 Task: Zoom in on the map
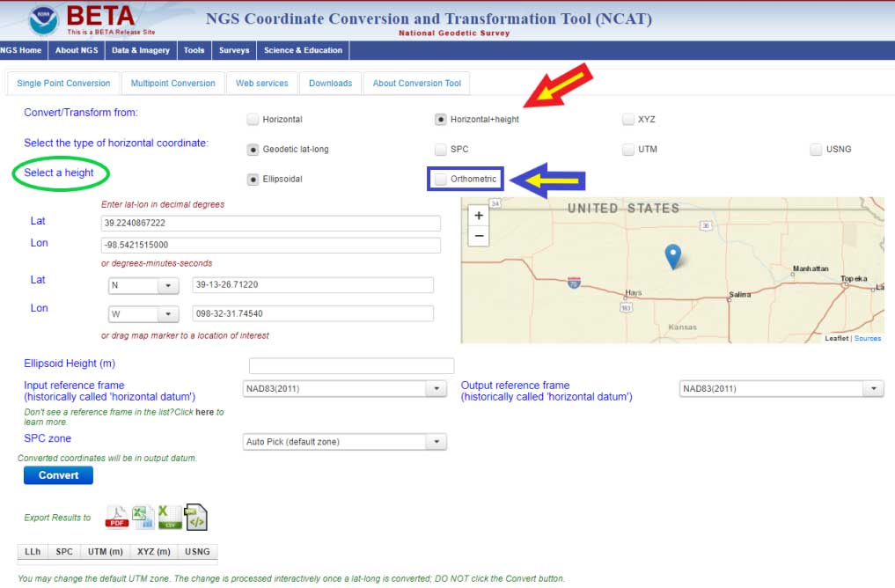point(479,216)
